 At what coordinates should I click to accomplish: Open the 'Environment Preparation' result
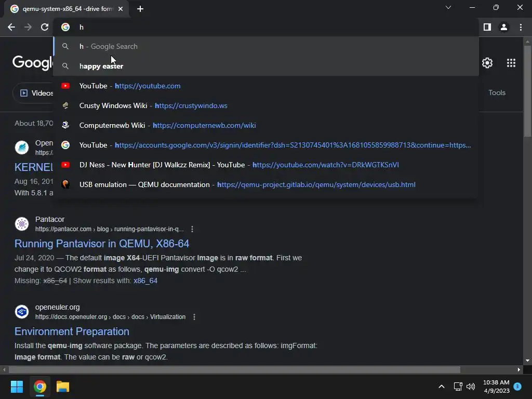tap(72, 331)
